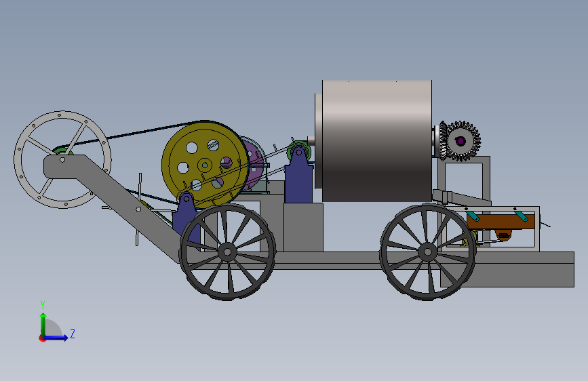Click the magenta center of the bevel gear

pos(460,142)
